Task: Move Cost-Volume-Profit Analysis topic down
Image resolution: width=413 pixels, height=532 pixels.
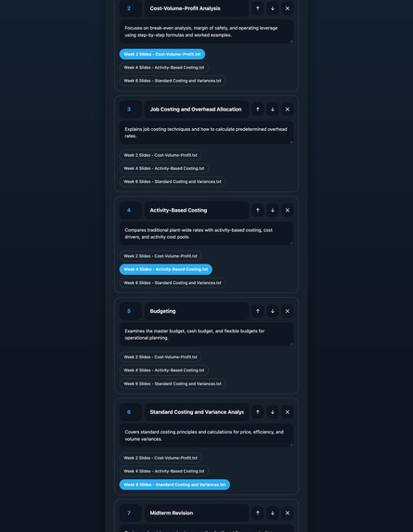Action: [273, 8]
